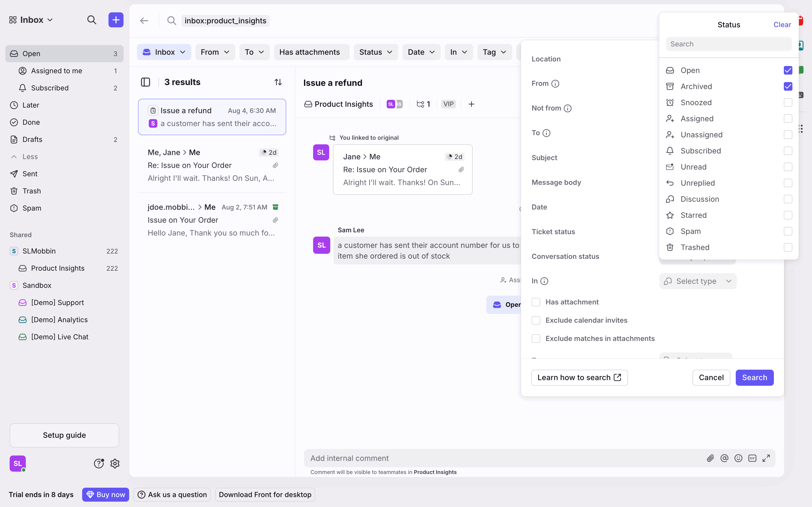Enable the Has attachment checkbox
The width and height of the screenshot is (812, 507).
[x=536, y=302]
